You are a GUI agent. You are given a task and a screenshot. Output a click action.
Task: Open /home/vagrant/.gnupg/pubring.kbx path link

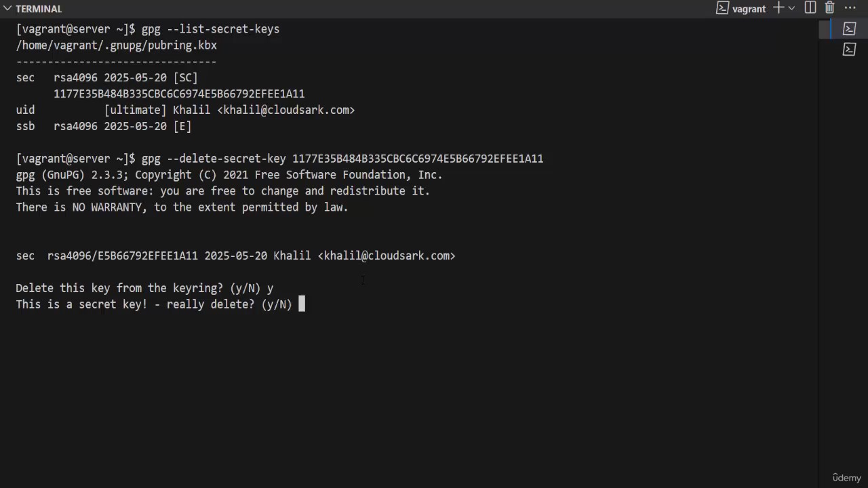tap(117, 45)
